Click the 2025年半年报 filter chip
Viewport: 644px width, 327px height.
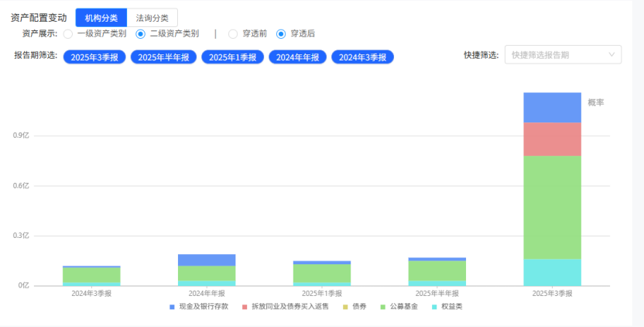[x=163, y=57]
